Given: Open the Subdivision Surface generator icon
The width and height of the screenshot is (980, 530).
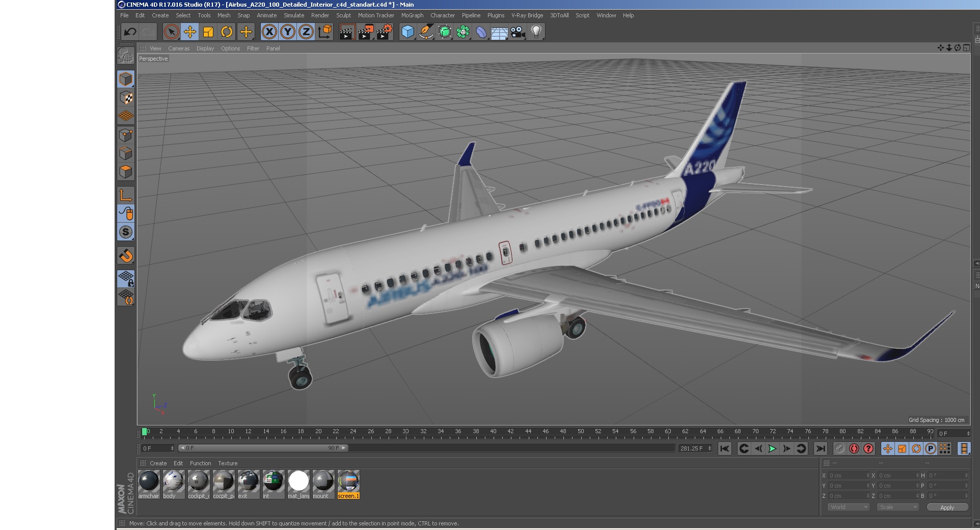Looking at the screenshot, I should pos(445,32).
